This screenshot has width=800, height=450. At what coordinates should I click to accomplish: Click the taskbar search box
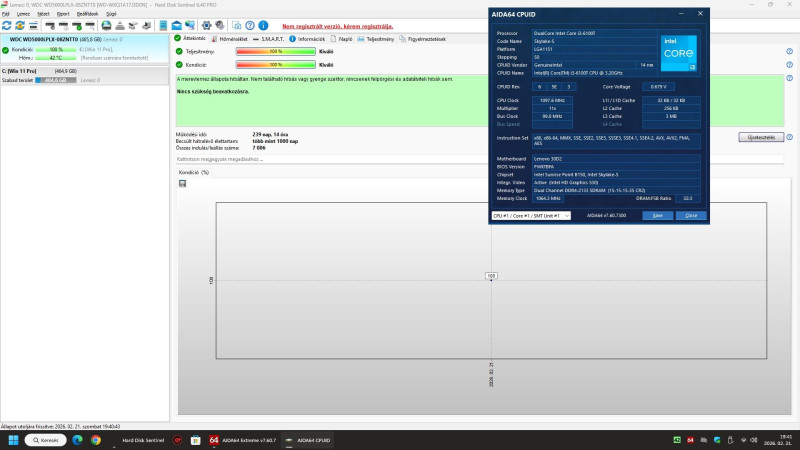pos(45,440)
